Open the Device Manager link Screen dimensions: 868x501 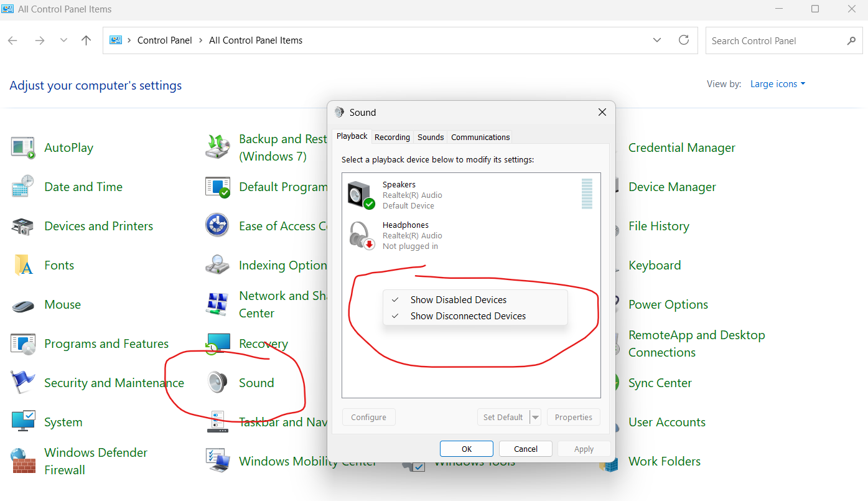[x=672, y=187]
